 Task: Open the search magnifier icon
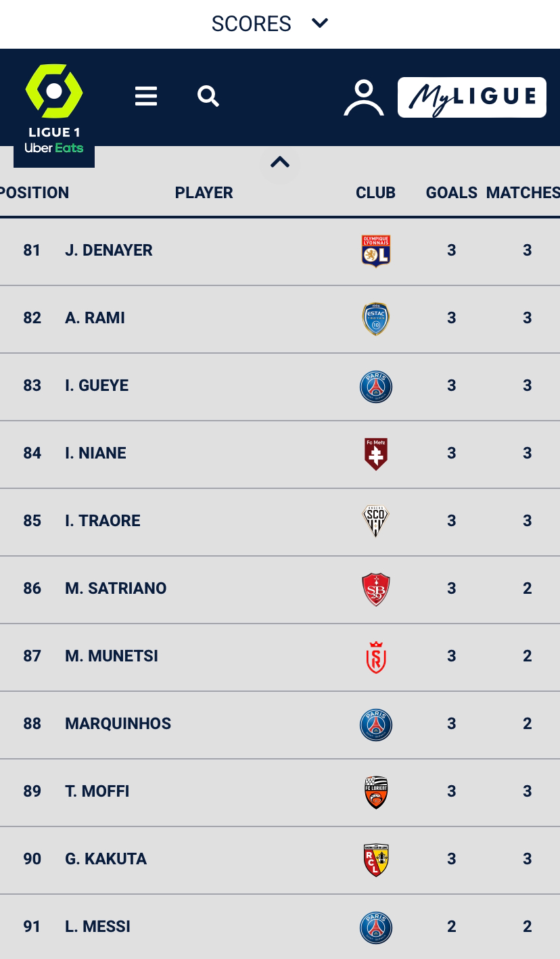tap(208, 96)
